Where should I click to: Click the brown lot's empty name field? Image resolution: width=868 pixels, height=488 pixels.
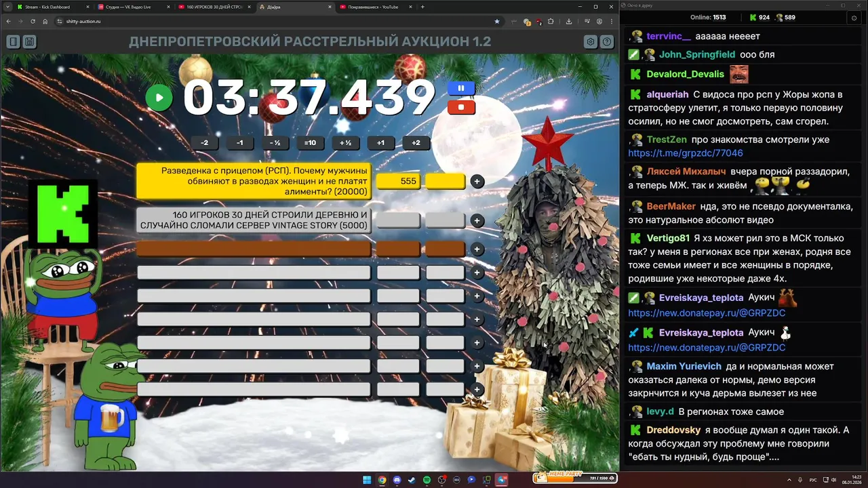click(254, 249)
